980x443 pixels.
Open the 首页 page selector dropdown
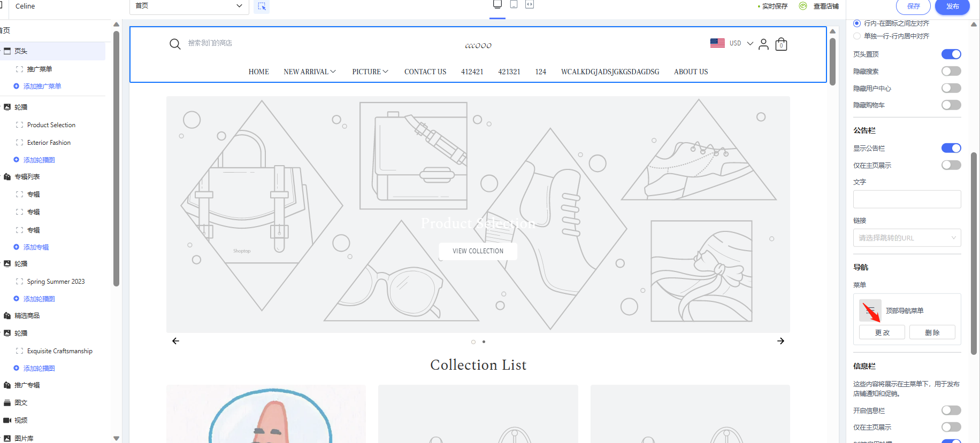pyautogui.click(x=189, y=6)
